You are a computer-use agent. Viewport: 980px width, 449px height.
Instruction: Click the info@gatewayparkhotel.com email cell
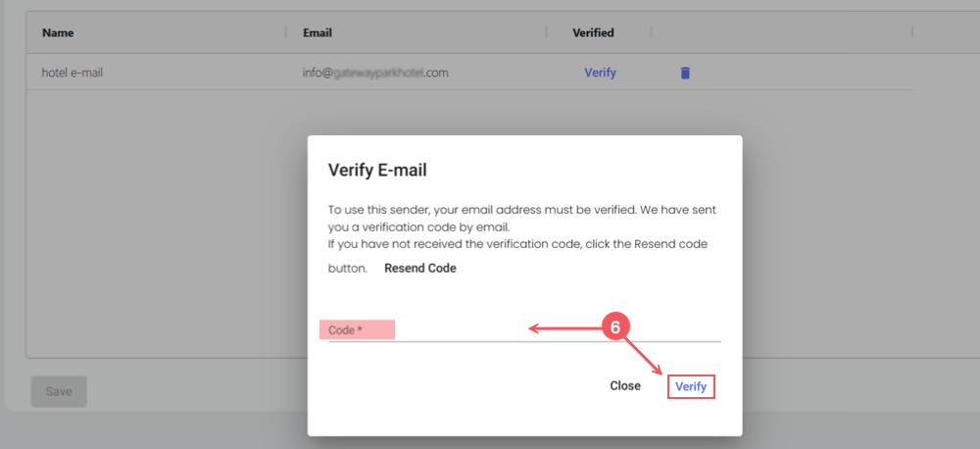pos(375,73)
